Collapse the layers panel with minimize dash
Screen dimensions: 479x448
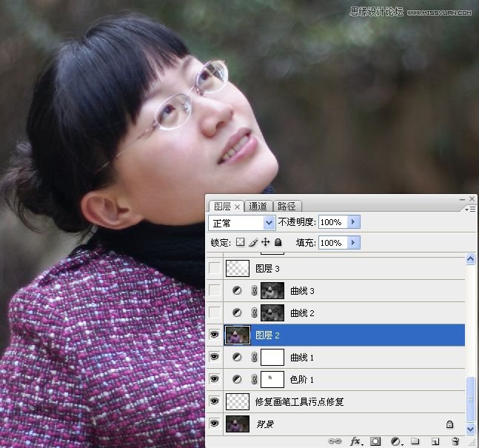(x=462, y=199)
